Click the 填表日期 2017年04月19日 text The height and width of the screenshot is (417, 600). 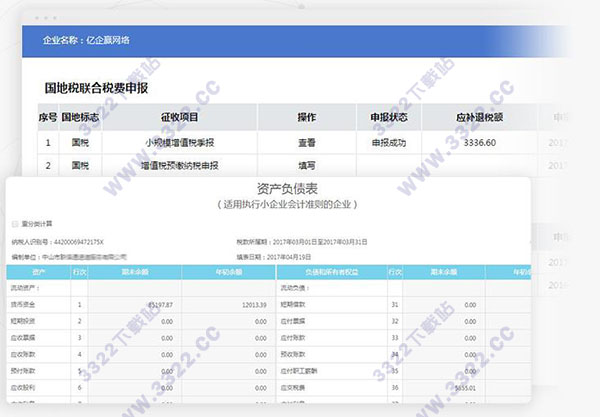(274, 257)
